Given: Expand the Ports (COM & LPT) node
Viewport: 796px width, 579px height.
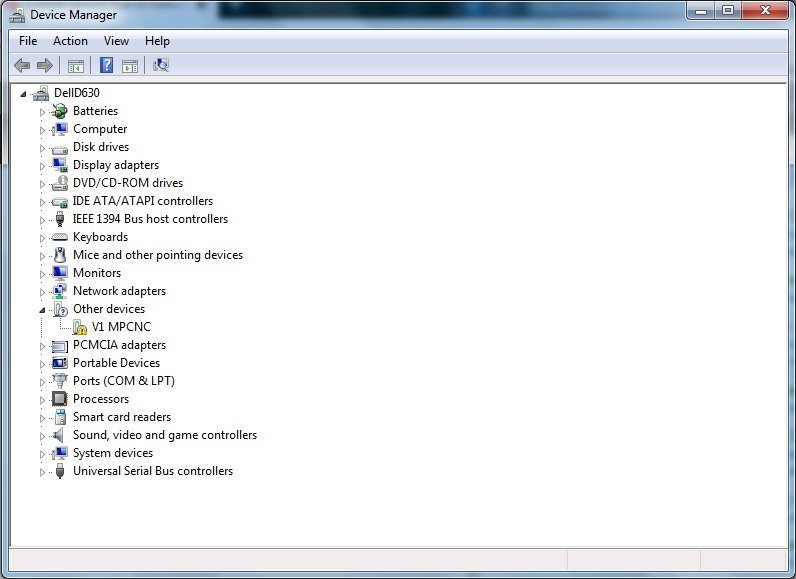Looking at the screenshot, I should [x=43, y=381].
